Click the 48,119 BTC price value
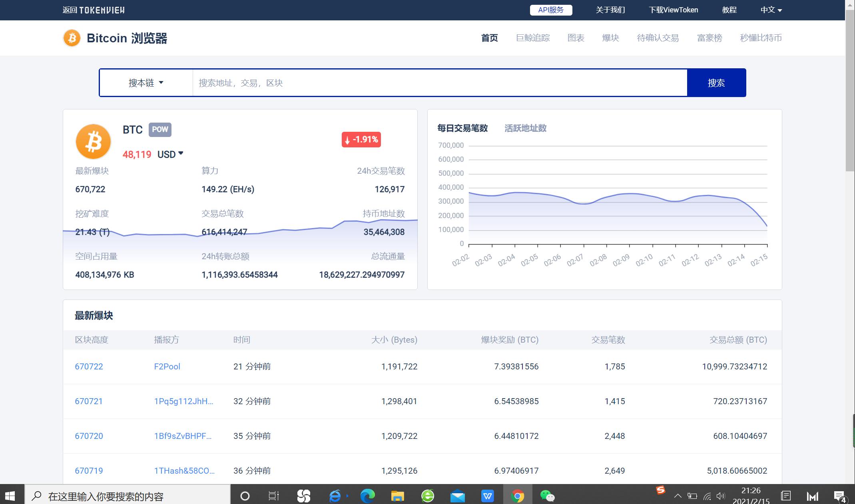The image size is (855, 504). pos(137,155)
